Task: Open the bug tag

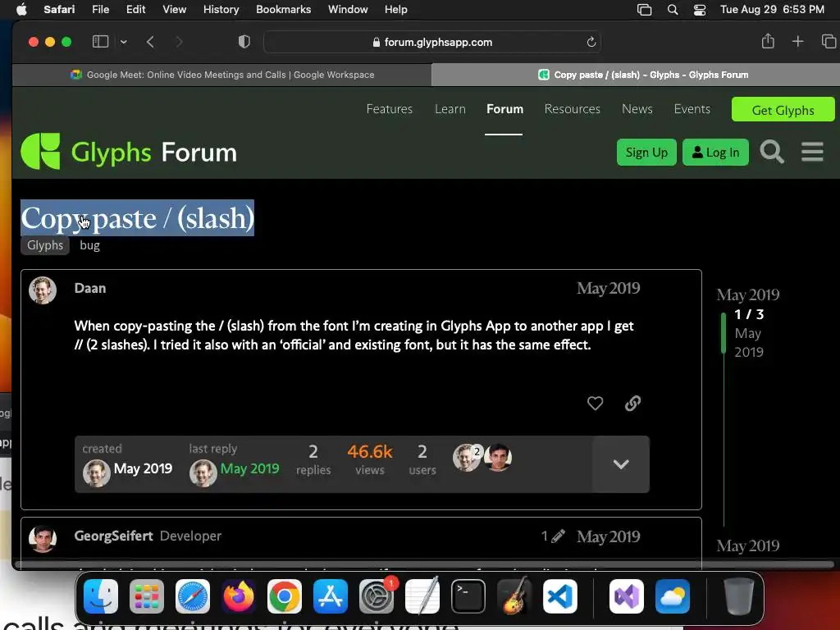Action: [x=89, y=245]
